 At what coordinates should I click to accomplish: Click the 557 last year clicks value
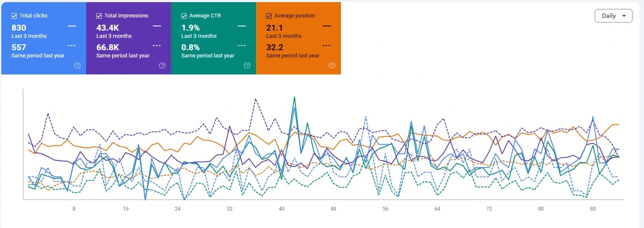(19, 47)
